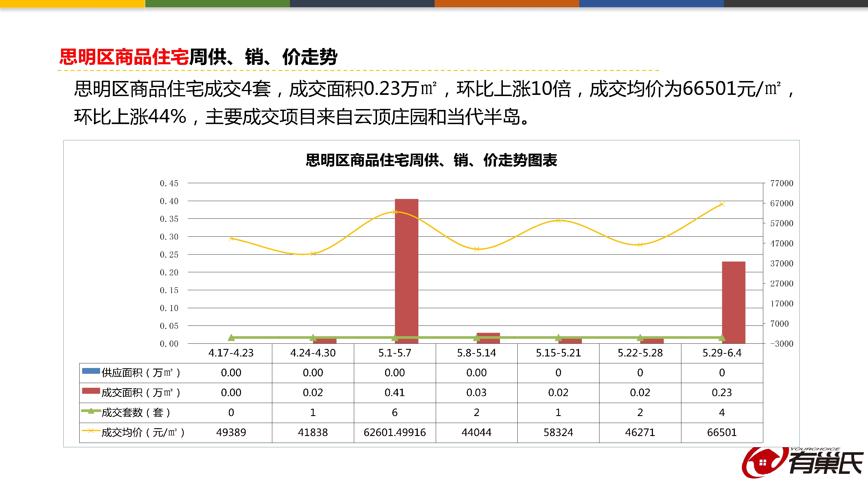Viewport: 868px width, 482px height.
Task: Click the 5.1-5.7 column header
Action: click(395, 353)
